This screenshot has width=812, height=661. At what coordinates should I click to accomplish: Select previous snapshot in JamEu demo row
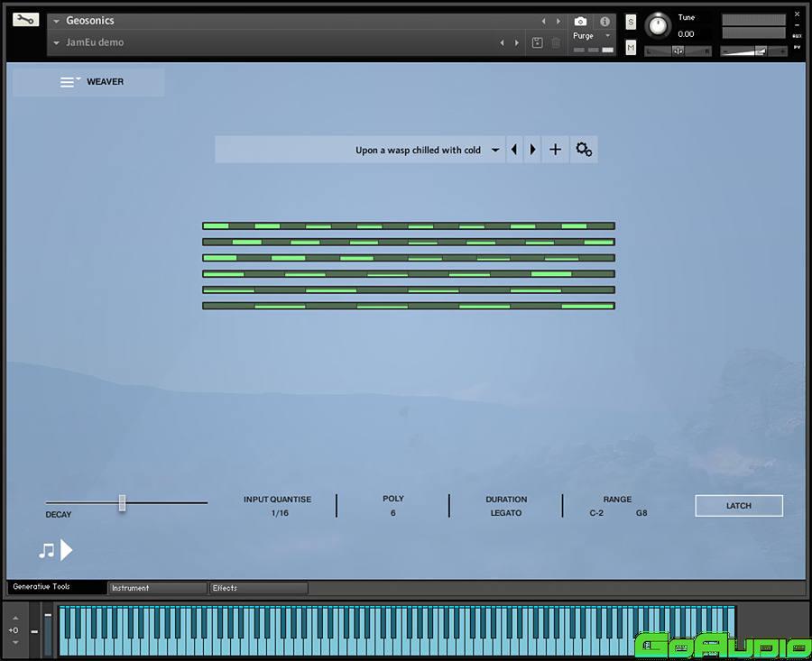point(502,43)
